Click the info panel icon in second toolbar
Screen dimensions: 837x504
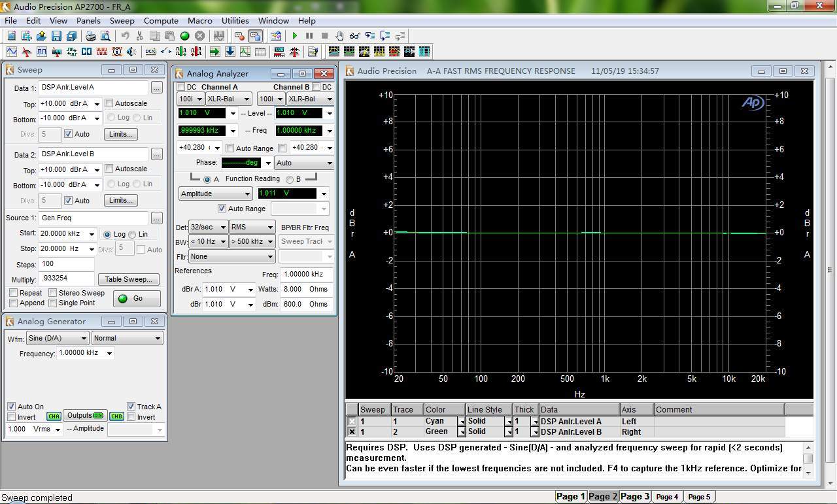(x=117, y=52)
